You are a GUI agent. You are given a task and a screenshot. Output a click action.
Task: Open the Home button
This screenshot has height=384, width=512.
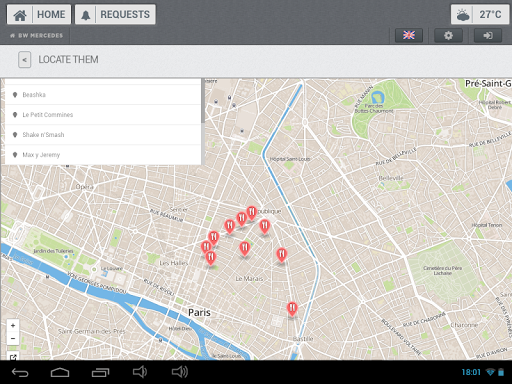click(x=39, y=15)
